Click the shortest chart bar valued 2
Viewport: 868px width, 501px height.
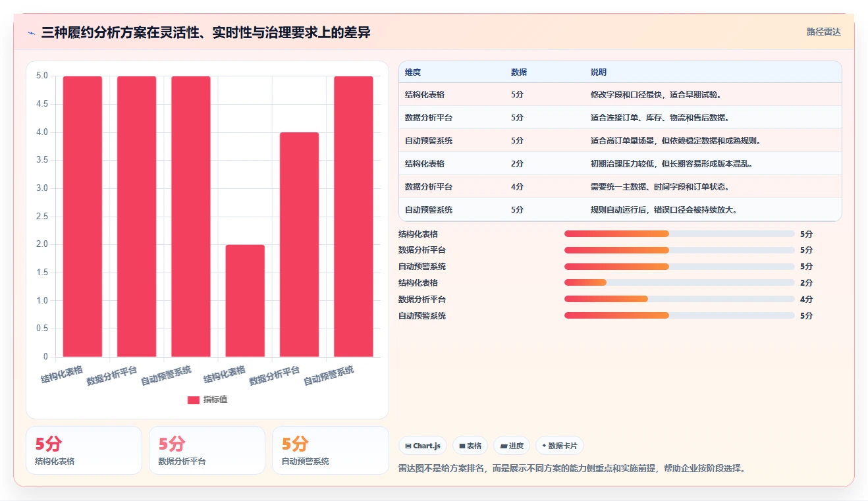pyautogui.click(x=245, y=301)
